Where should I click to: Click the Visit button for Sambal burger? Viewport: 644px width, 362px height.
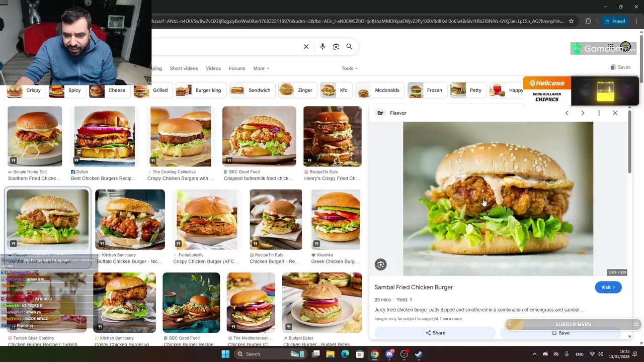pyautogui.click(x=608, y=287)
